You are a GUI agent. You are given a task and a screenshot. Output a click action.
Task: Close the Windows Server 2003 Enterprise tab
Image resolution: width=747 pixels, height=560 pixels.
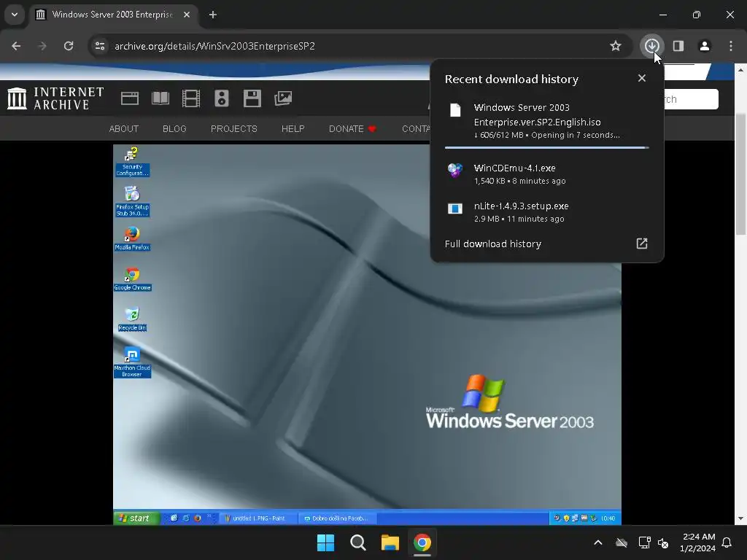pyautogui.click(x=187, y=15)
